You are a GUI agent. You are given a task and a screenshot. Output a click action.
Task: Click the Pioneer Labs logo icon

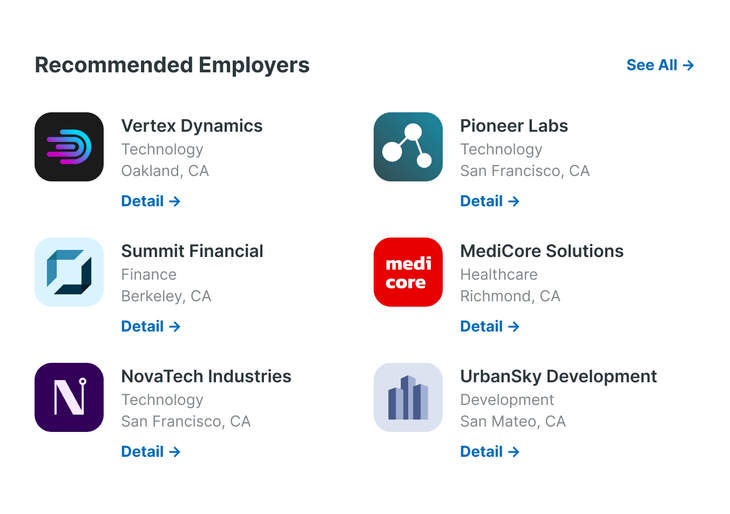coord(408,147)
